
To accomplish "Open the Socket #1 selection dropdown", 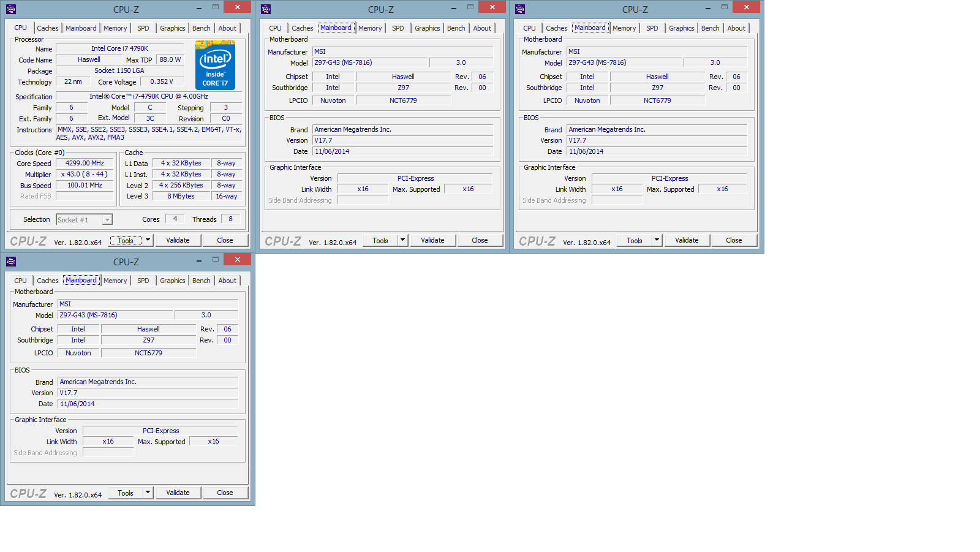I will [107, 220].
